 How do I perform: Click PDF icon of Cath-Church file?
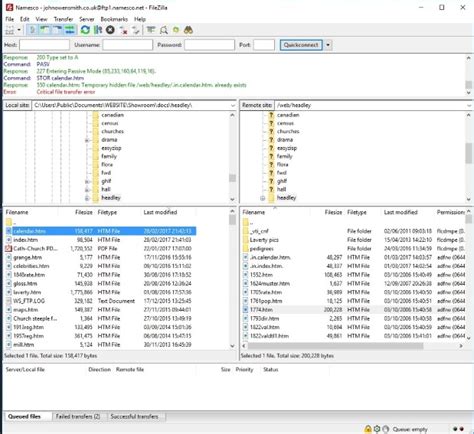pos(9,248)
